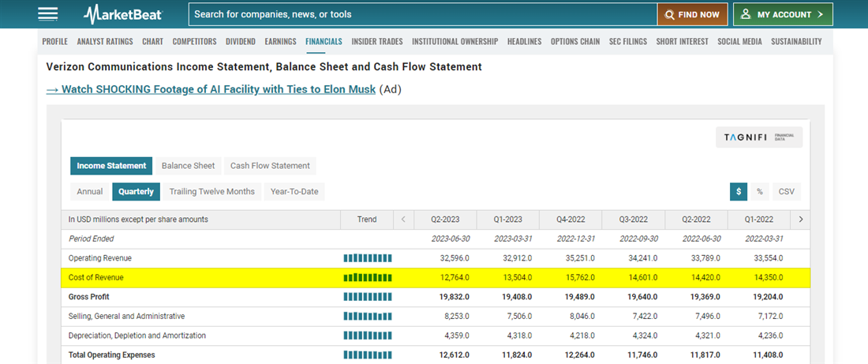Click the Operating Revenue trend sparkline
This screenshot has width=868, height=364.
[367, 258]
